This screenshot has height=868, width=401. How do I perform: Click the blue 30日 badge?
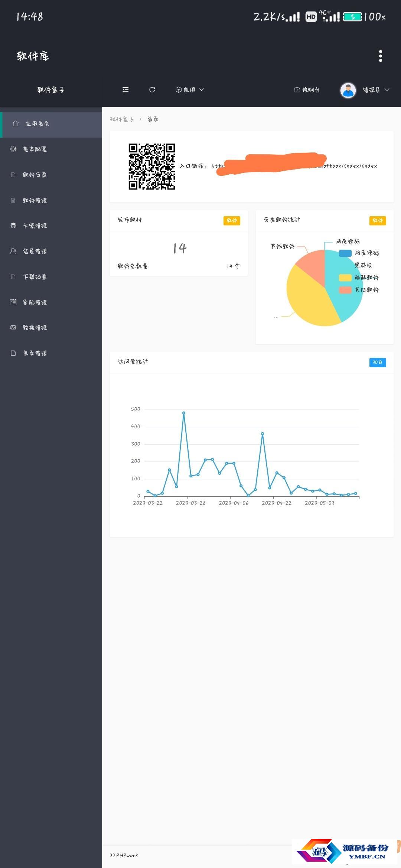tap(378, 362)
